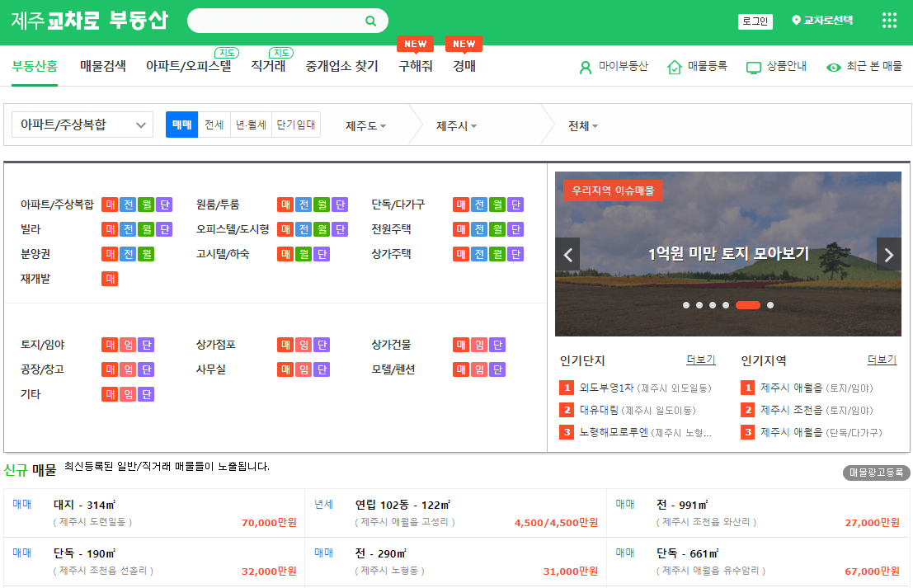Advance the banner with the right arrow
Image resolution: width=913 pixels, height=588 pixels.
(888, 255)
